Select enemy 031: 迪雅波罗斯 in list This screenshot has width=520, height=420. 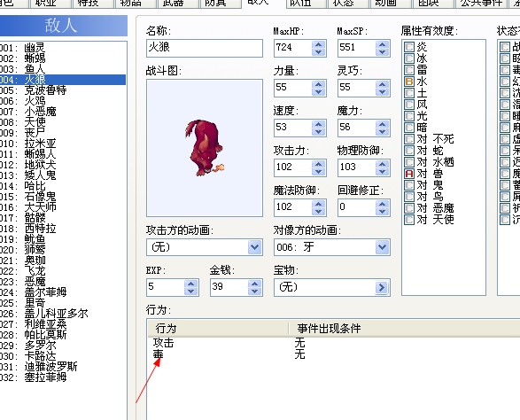[63, 367]
